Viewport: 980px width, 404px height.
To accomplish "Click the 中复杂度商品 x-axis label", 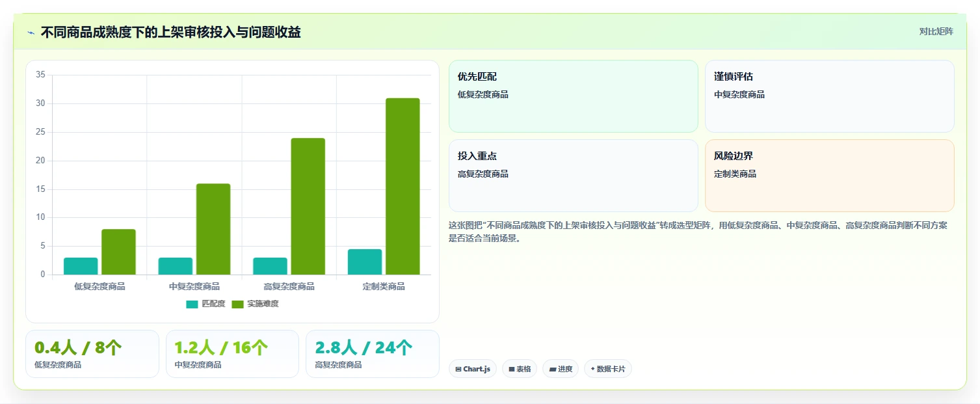I will pyautogui.click(x=194, y=286).
